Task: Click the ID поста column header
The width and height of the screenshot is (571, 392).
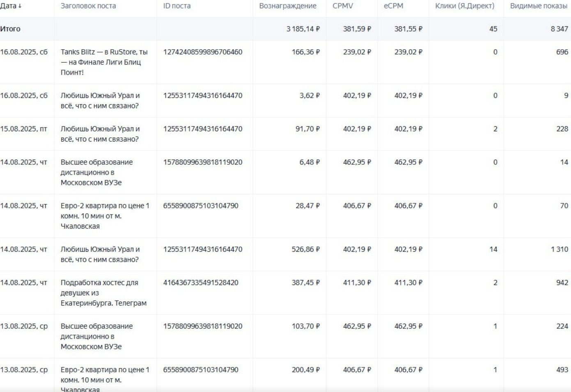Action: pos(177,6)
